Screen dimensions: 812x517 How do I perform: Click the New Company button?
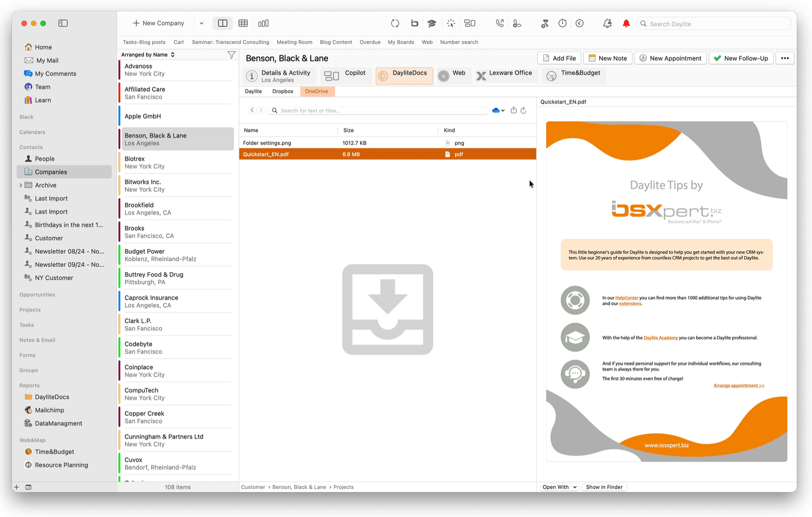158,23
